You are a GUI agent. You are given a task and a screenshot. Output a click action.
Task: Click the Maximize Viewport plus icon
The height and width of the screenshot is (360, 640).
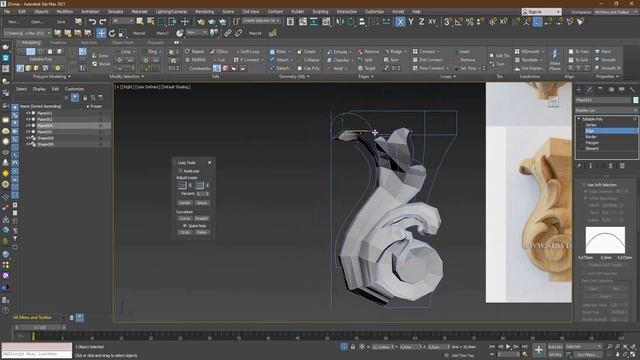pos(539,350)
